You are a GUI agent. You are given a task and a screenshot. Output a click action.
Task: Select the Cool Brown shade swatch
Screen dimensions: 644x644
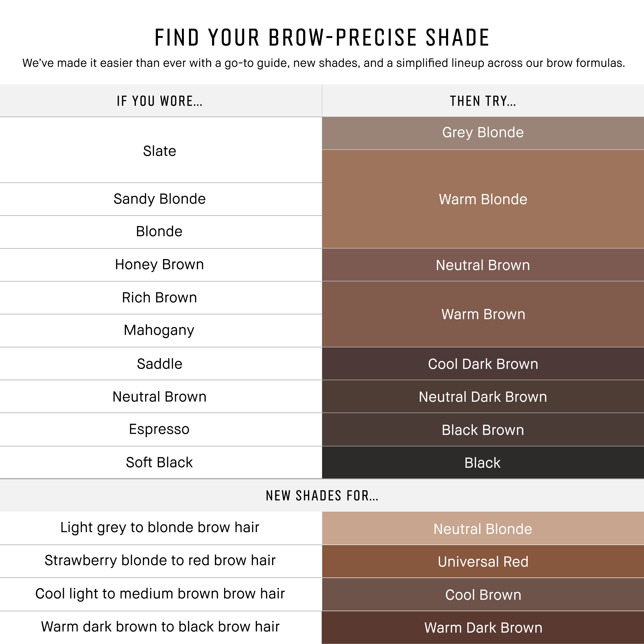coord(483,595)
